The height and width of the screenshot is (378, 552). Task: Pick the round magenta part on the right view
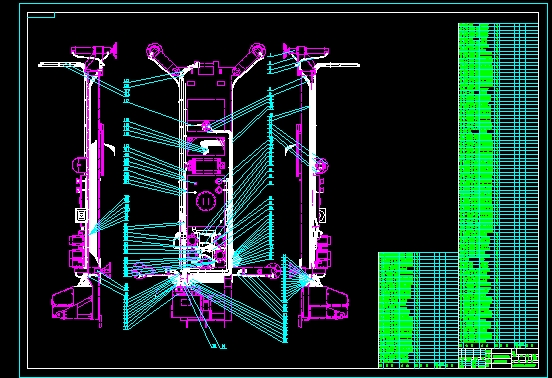(x=321, y=165)
